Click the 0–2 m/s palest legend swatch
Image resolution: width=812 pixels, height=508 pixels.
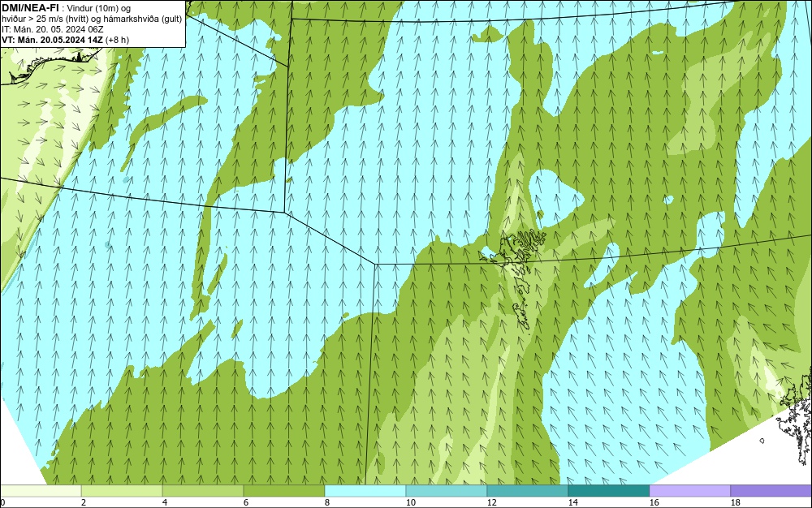[41, 491]
